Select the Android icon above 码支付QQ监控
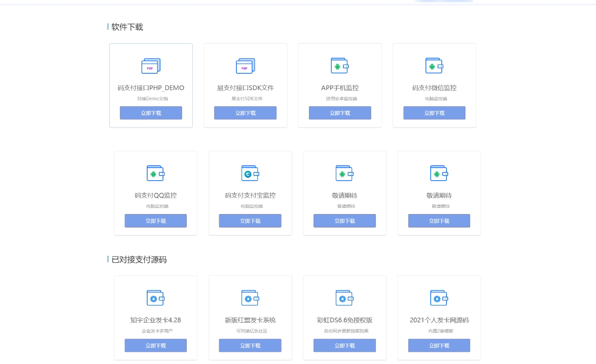This screenshot has height=364, width=596. tap(156, 174)
